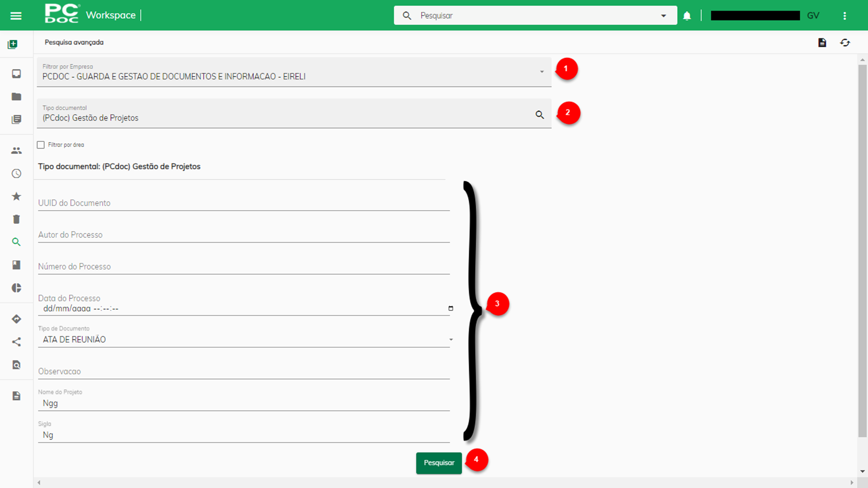Click the magnifier icon in top search bar
868x488 pixels.
[x=407, y=15]
